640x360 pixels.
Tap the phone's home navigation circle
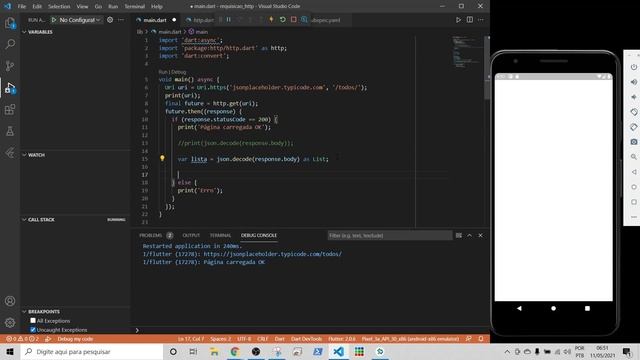coord(553,309)
